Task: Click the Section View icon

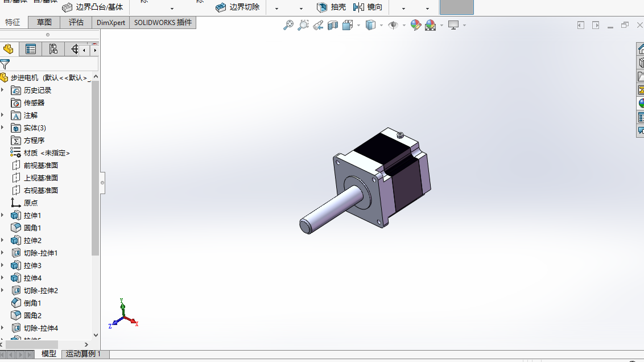Action: [x=333, y=26]
